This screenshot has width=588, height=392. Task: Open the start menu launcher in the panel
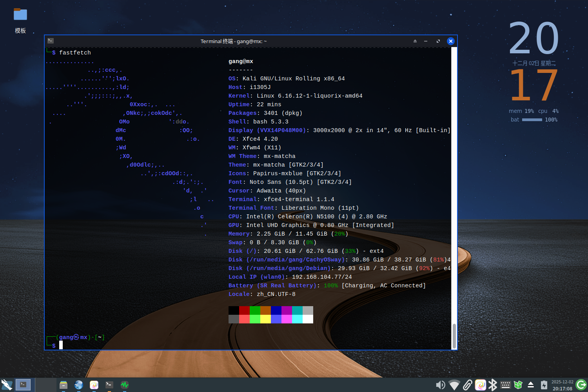[7, 385]
